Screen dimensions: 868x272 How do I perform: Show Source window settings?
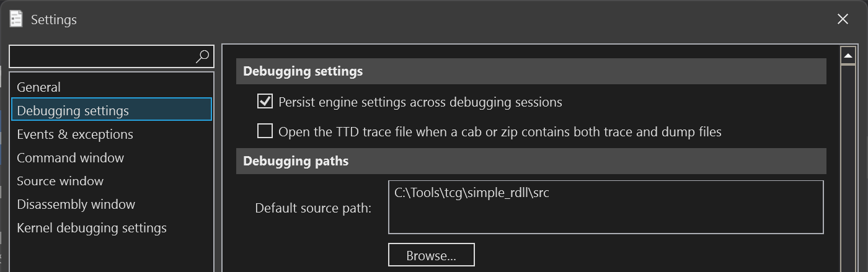pyautogui.click(x=60, y=181)
